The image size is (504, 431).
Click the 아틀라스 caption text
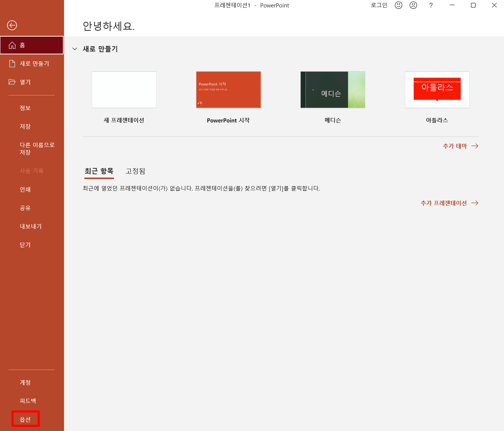point(437,120)
